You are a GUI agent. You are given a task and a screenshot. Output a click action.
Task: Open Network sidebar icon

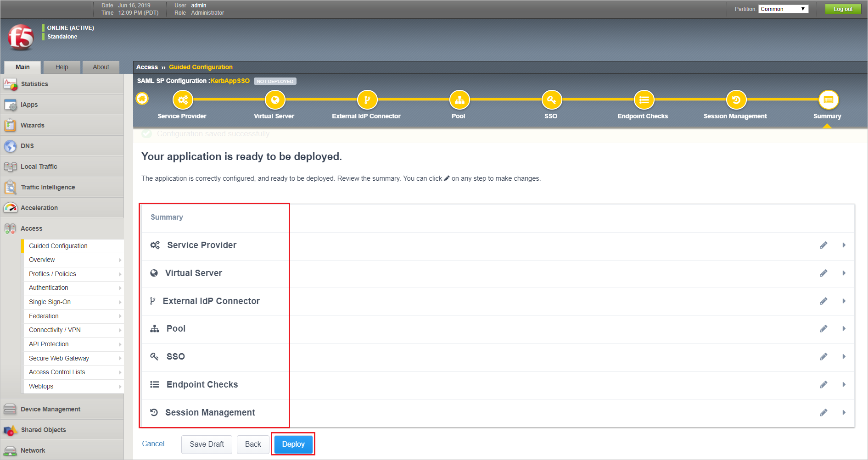click(x=10, y=450)
